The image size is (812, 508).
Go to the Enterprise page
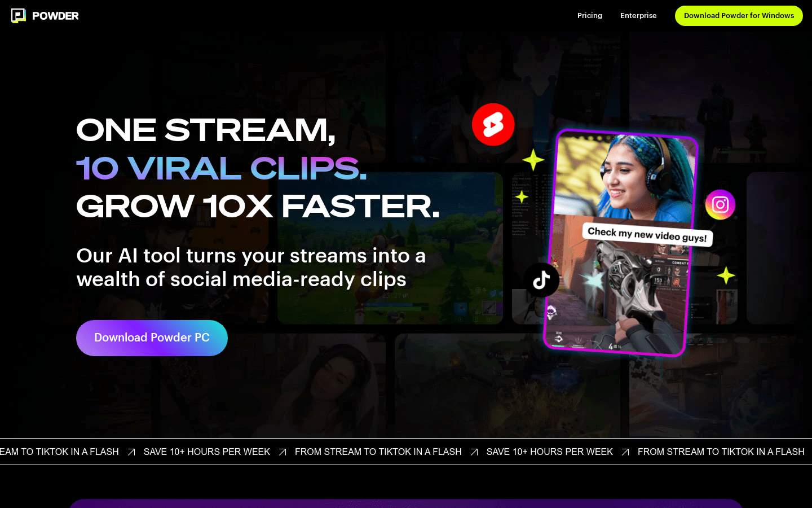click(x=638, y=16)
